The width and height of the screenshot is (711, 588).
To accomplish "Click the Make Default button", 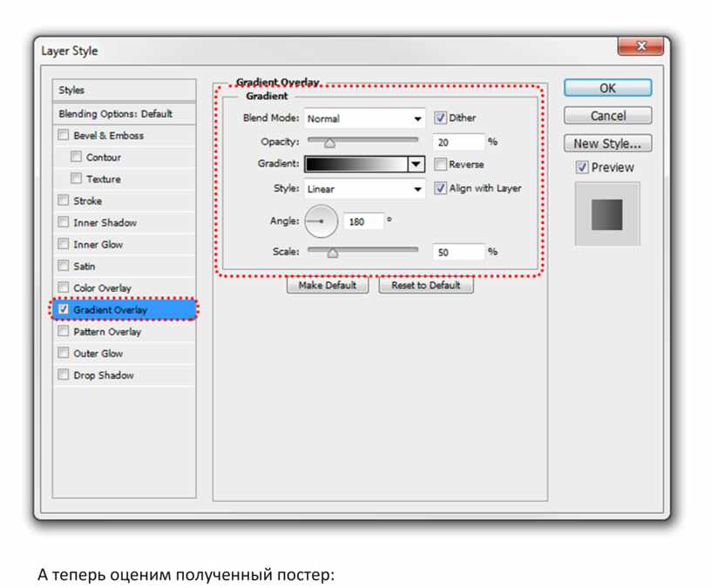I will pos(328,285).
